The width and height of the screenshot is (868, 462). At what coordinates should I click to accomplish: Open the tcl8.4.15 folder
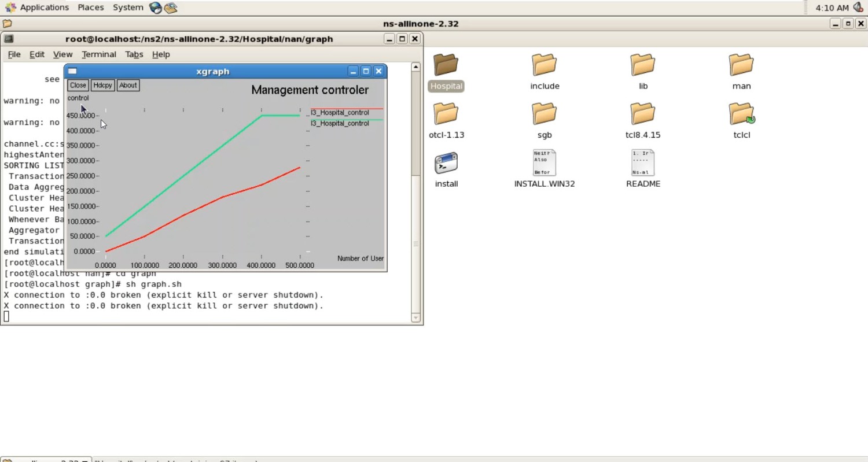point(642,114)
